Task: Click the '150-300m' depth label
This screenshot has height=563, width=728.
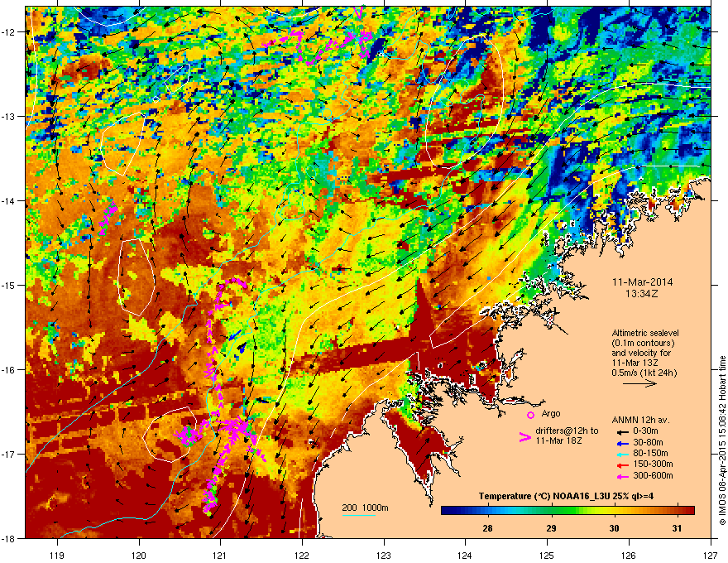Action: [653, 464]
